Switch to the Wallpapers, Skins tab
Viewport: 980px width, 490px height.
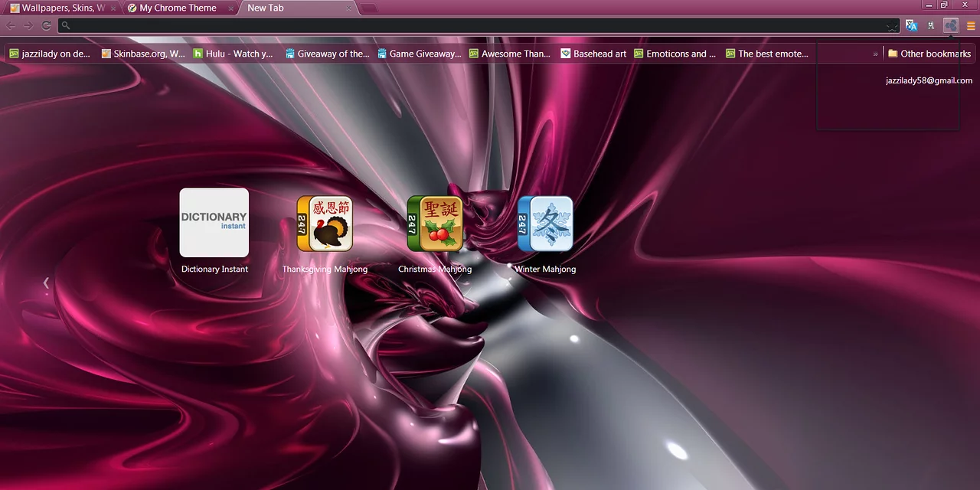coord(63,8)
